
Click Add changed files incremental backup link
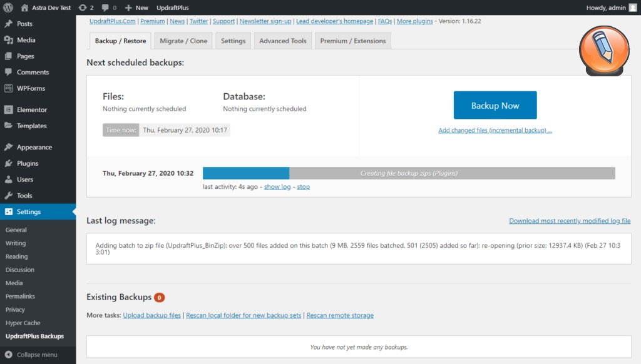[x=495, y=130]
